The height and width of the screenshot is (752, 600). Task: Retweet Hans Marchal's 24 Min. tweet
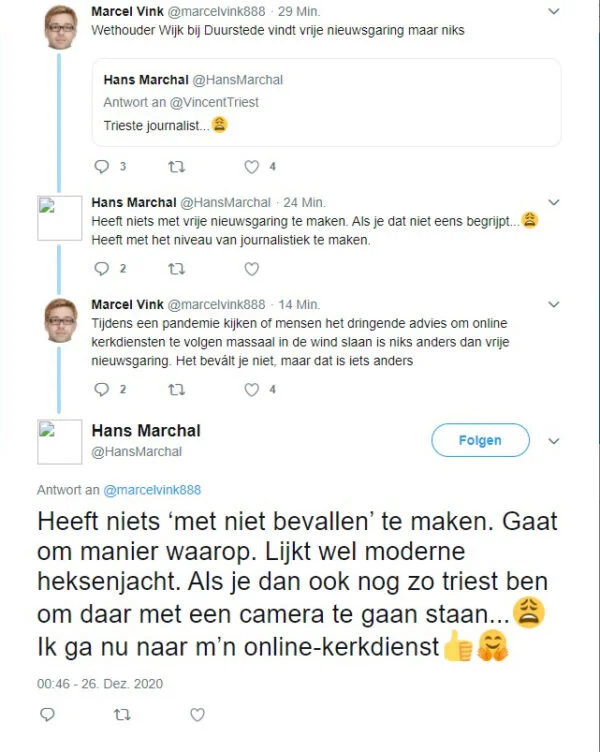point(176,268)
